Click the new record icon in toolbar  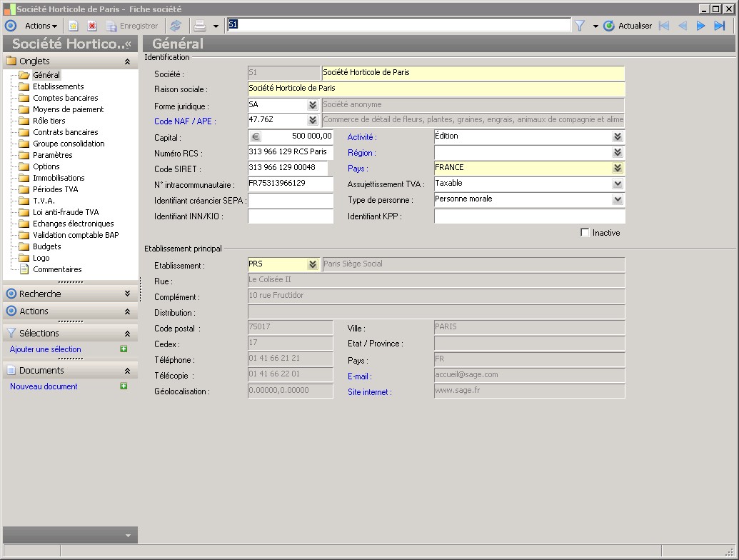click(x=74, y=26)
